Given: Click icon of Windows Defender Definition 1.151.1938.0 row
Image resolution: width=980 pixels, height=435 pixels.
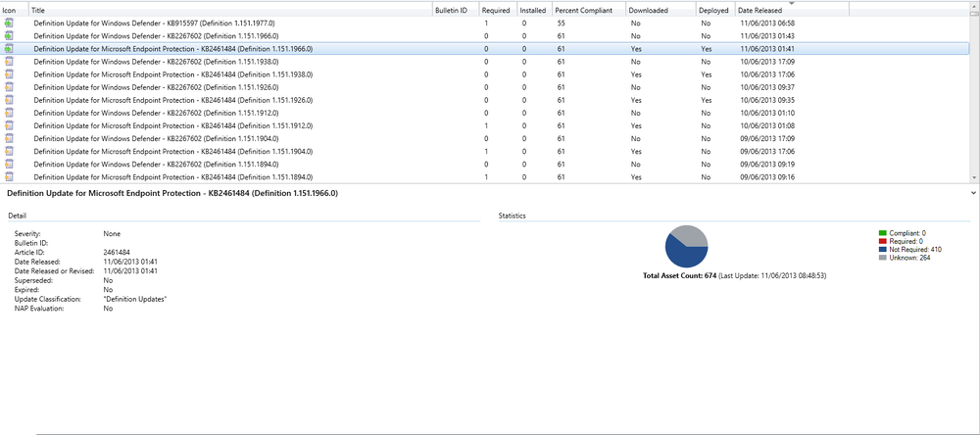Looking at the screenshot, I should [x=9, y=62].
